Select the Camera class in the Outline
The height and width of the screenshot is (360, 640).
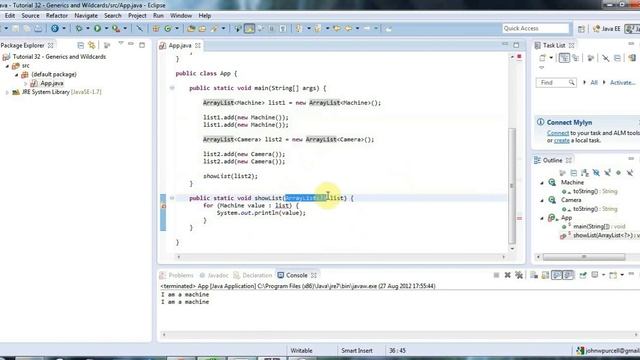click(x=571, y=200)
